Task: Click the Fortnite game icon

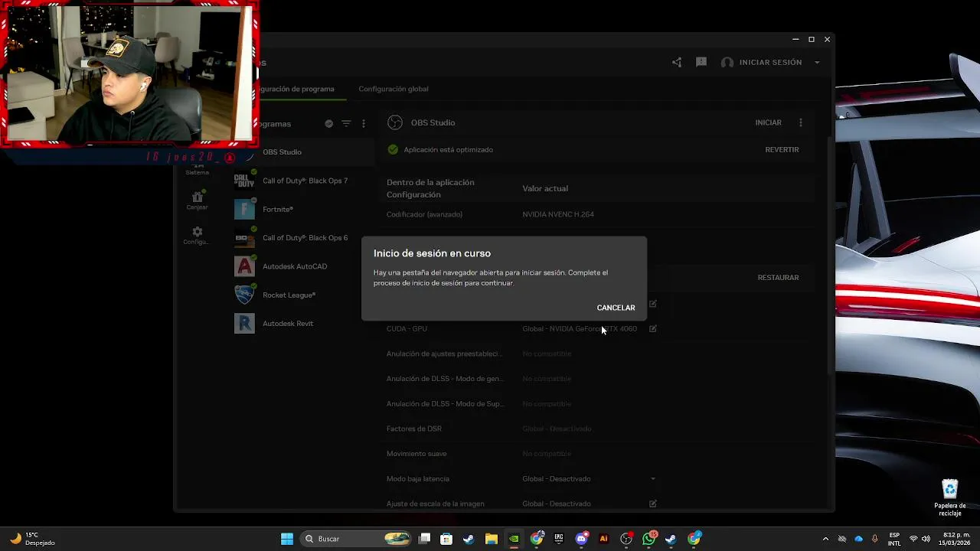Action: [244, 209]
